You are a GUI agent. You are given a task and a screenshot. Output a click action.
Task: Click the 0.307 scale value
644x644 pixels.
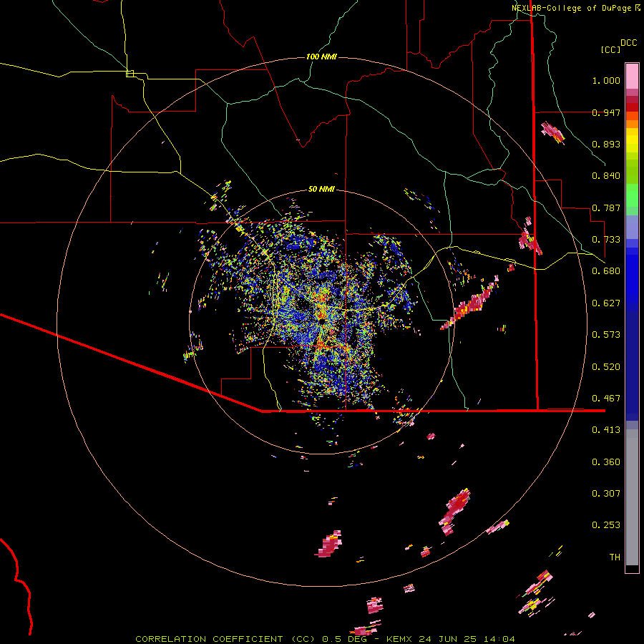(x=606, y=494)
